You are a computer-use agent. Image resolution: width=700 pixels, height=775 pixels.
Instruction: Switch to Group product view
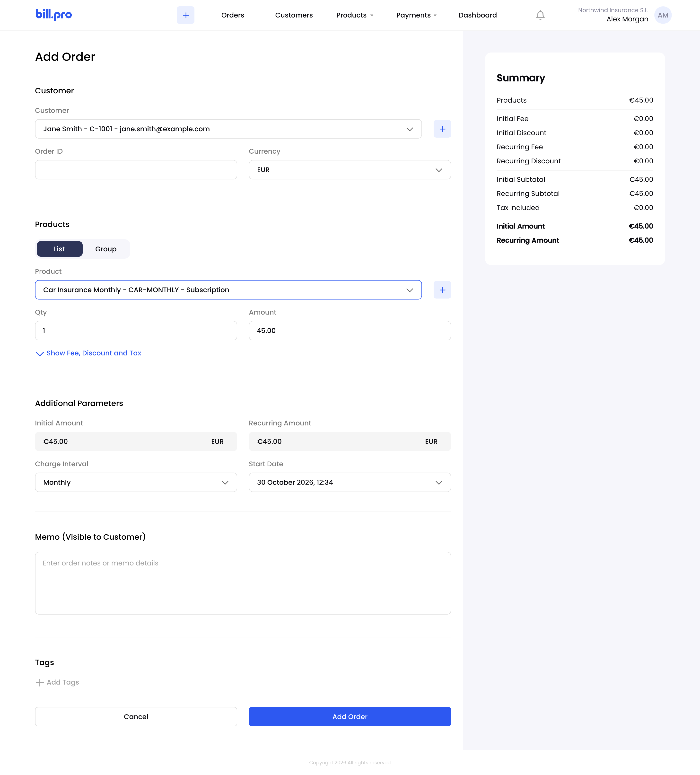pos(106,249)
